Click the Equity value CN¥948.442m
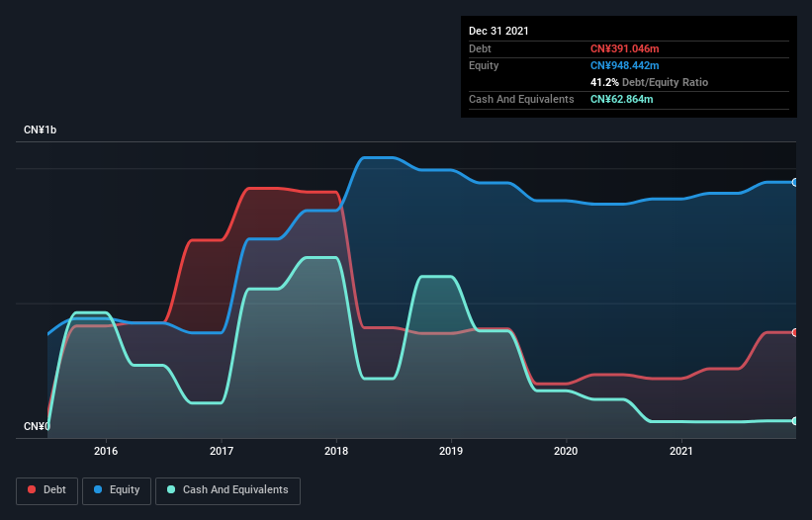The width and height of the screenshot is (812, 520). (x=624, y=65)
